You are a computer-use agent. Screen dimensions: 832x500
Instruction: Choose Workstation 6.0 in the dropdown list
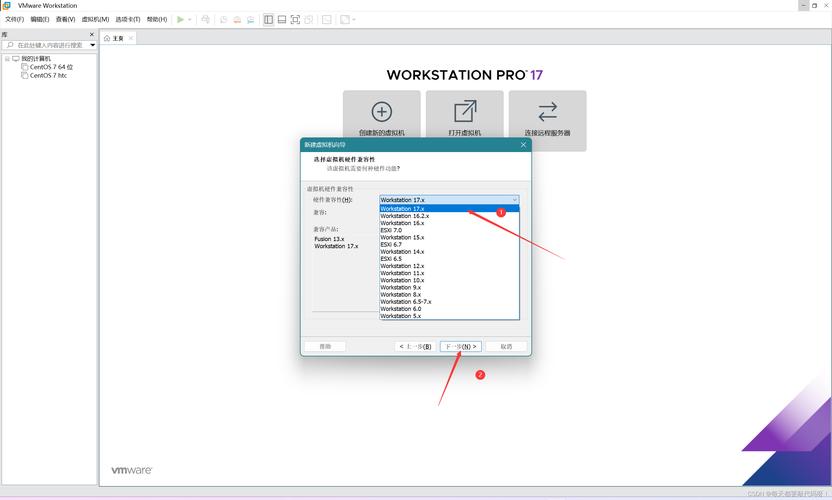tap(449, 309)
